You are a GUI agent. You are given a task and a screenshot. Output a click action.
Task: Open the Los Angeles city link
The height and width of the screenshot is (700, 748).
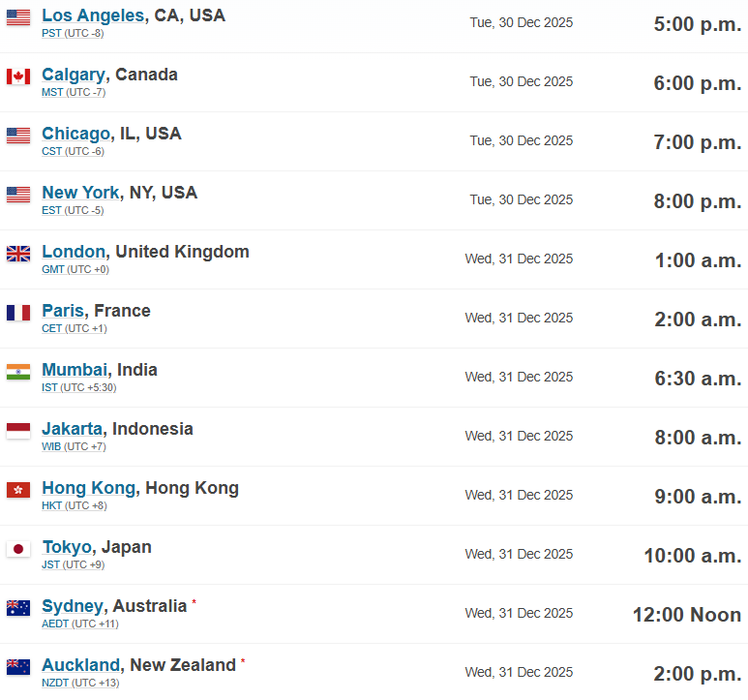click(x=93, y=15)
